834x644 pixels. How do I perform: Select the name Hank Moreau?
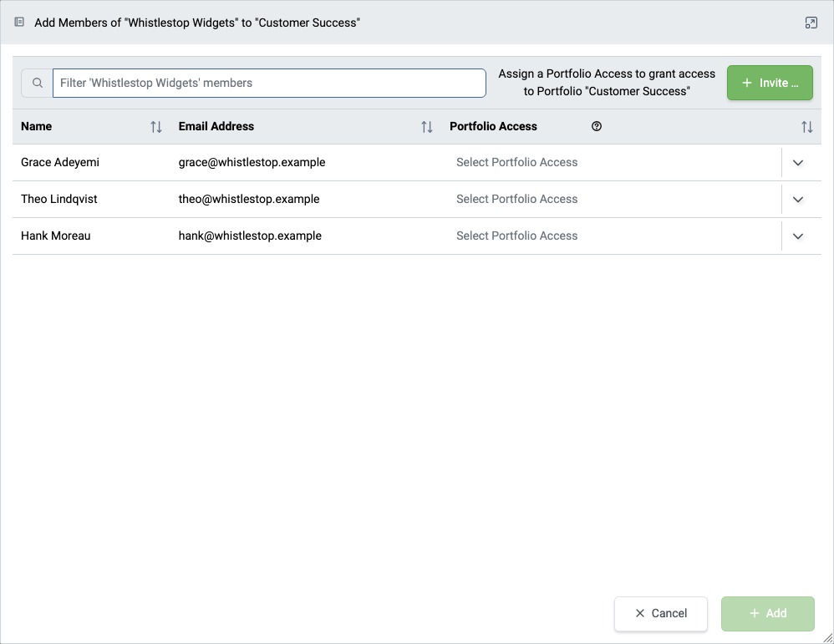(x=56, y=236)
